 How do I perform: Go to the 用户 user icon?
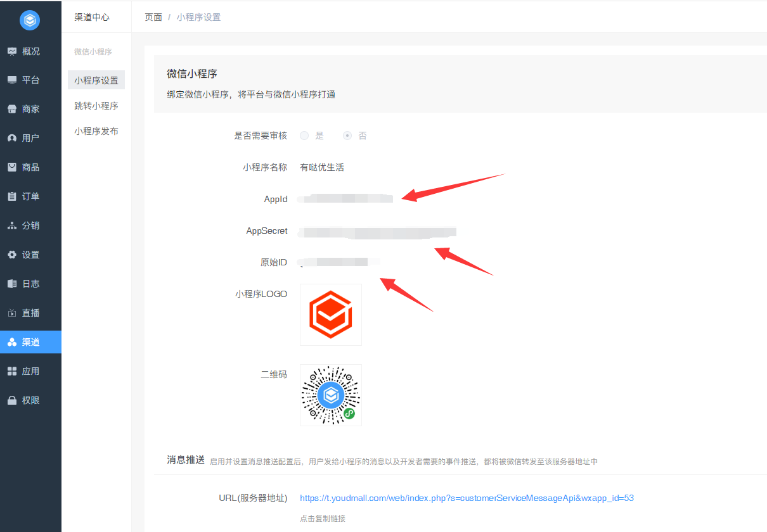coord(12,138)
